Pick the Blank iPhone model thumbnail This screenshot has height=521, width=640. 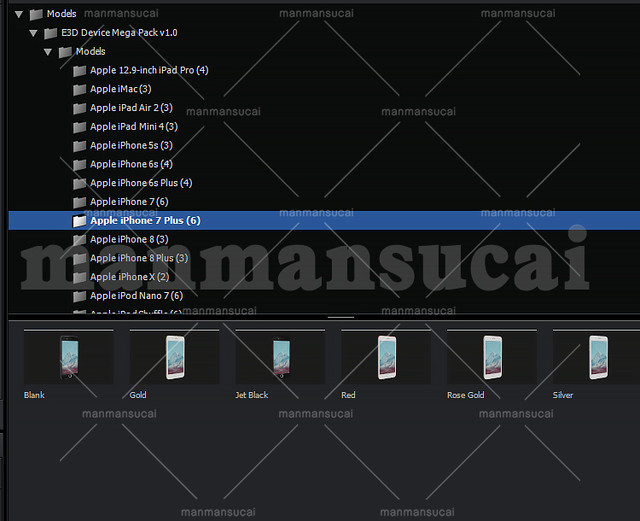(68, 357)
